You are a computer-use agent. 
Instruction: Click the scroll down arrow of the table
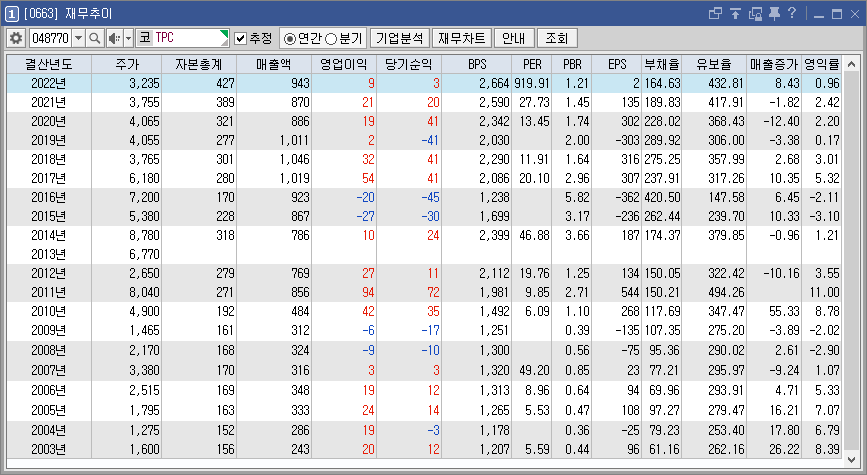click(851, 458)
